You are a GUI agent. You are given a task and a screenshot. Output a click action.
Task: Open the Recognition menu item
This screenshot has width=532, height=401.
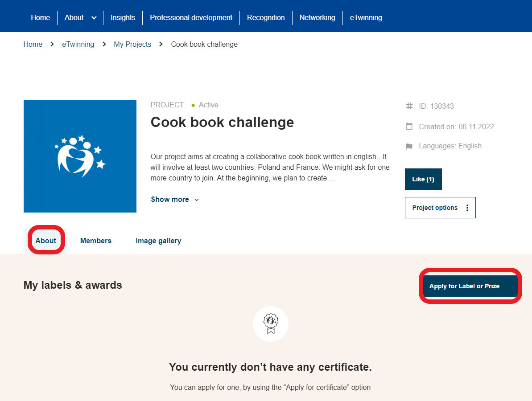click(x=266, y=18)
